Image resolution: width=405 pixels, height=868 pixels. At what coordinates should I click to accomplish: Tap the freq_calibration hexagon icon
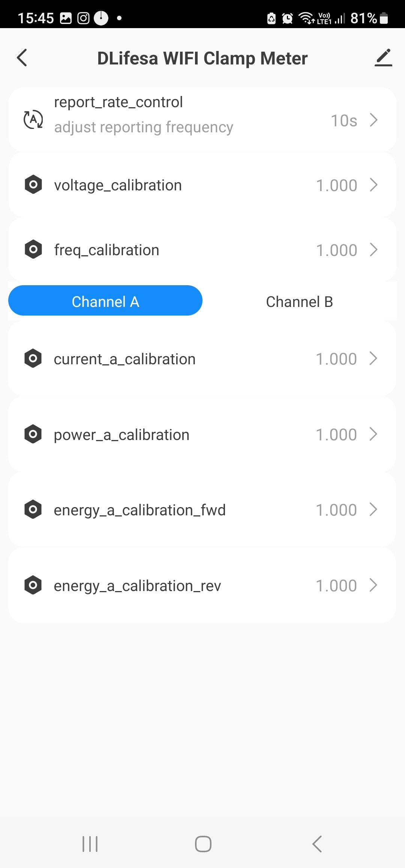click(33, 249)
